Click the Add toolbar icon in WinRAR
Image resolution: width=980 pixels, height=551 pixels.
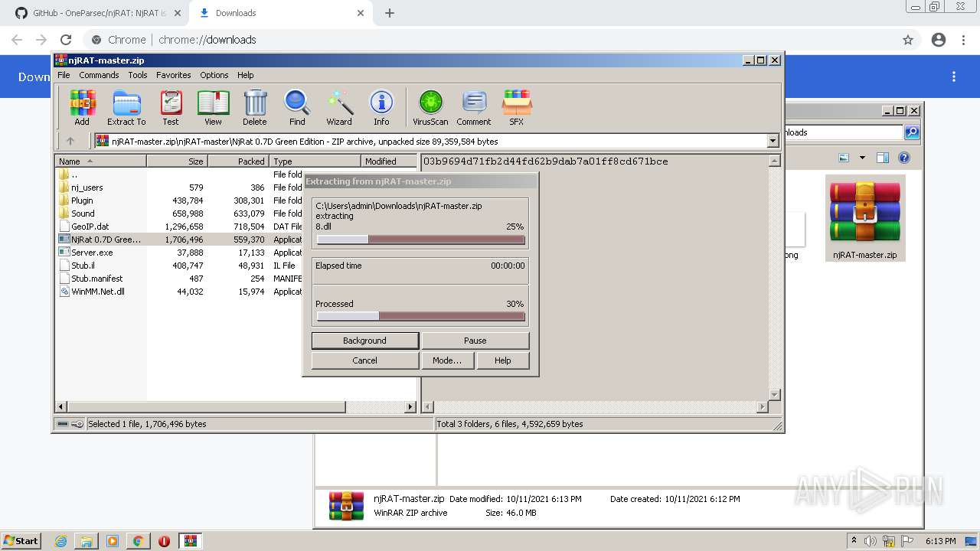pos(82,107)
